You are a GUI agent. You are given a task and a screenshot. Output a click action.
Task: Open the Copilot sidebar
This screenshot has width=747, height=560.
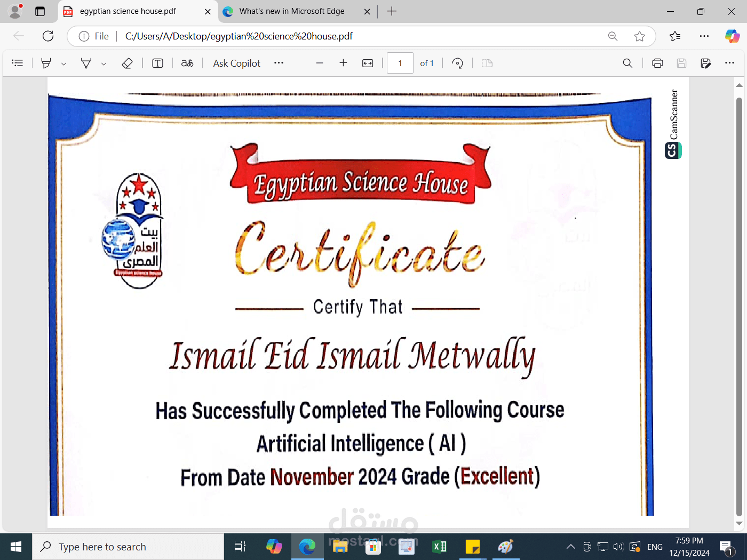point(732,36)
